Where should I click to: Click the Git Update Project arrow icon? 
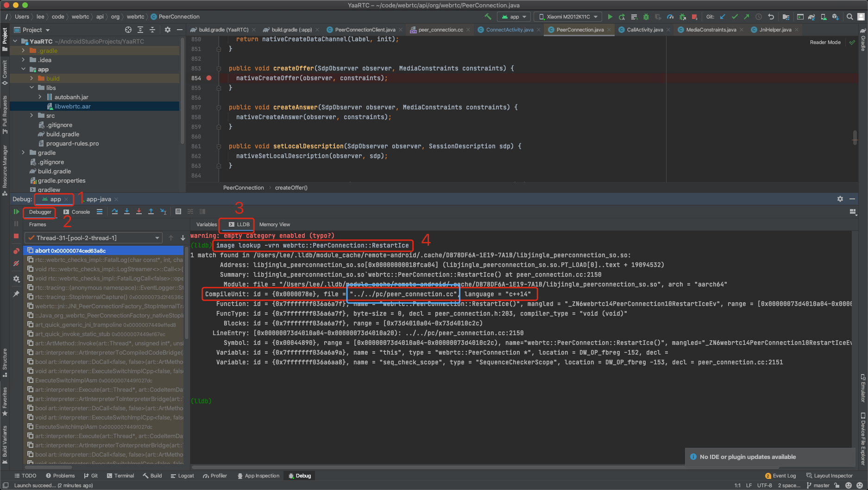[x=723, y=17]
